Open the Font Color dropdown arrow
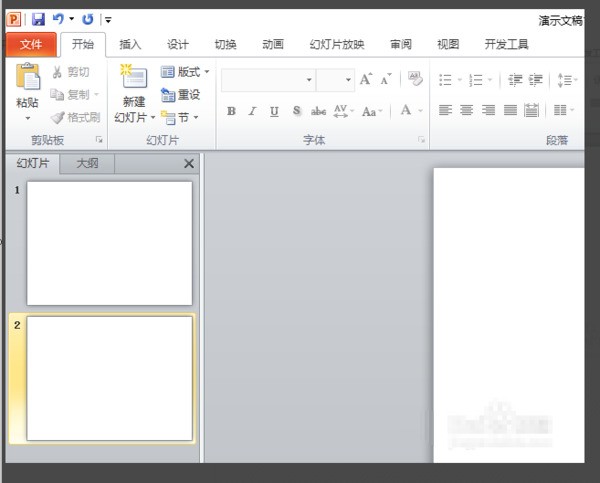Screen dimensions: 600x483 click(420, 111)
